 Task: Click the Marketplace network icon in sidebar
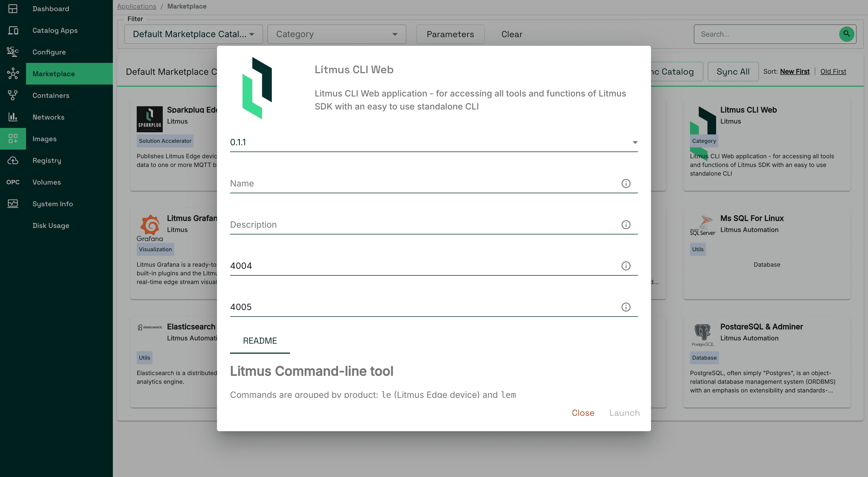13,74
